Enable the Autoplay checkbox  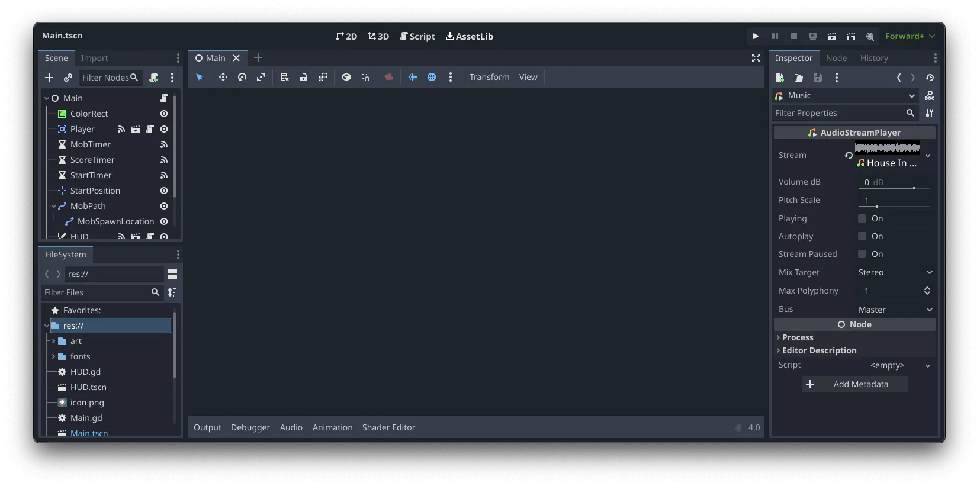862,236
